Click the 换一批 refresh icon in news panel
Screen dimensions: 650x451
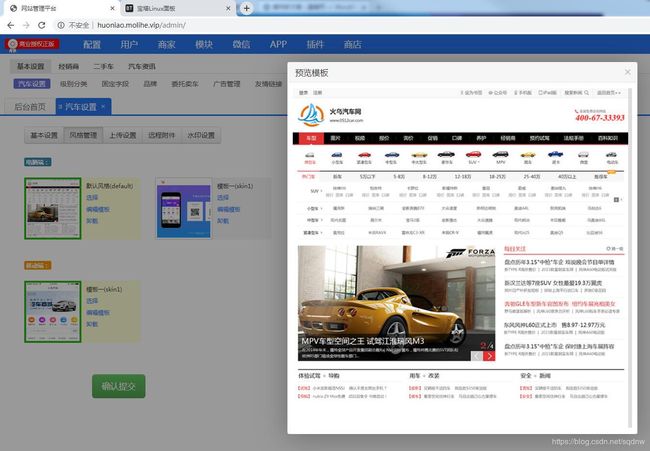[609, 249]
